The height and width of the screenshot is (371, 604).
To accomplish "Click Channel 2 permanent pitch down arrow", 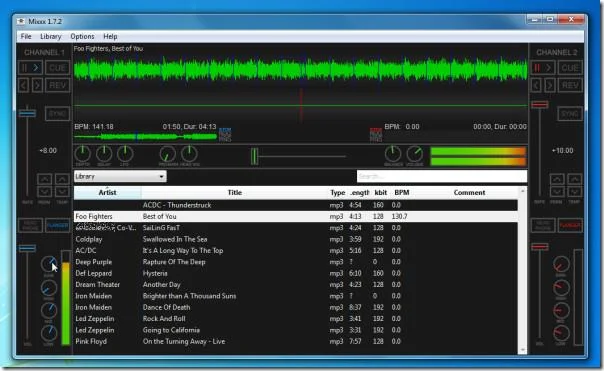I will click(557, 191).
